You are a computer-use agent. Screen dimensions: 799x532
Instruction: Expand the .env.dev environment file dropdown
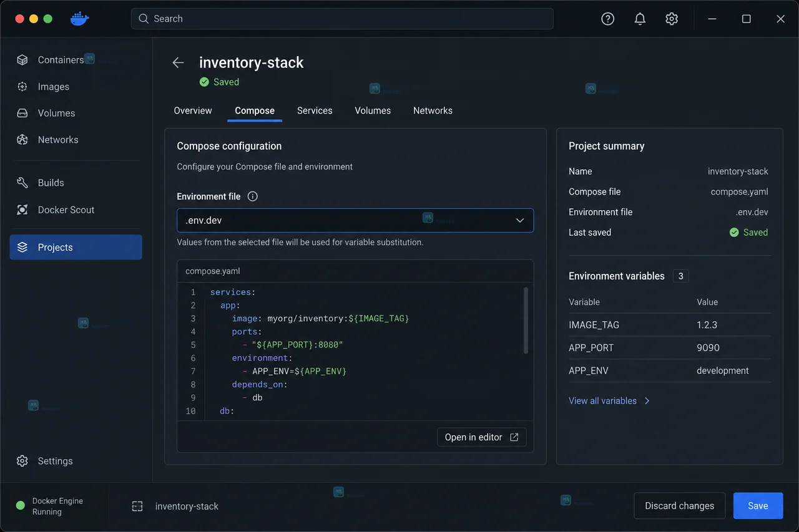tap(355, 220)
